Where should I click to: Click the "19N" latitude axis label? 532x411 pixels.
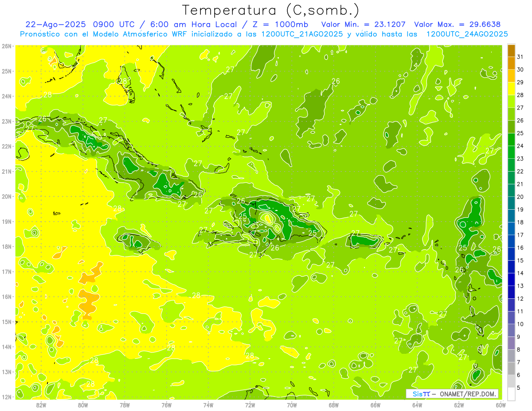coord(6,221)
